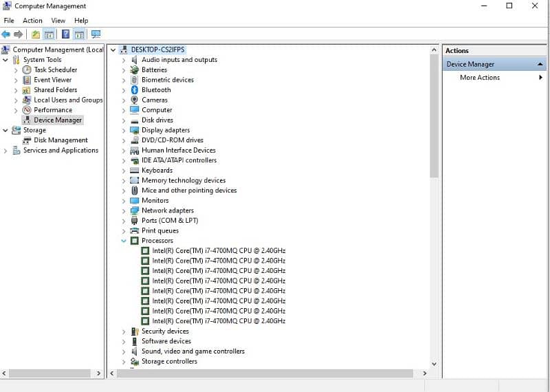Open More Actions in Actions pane
The image size is (550, 392).
(480, 78)
